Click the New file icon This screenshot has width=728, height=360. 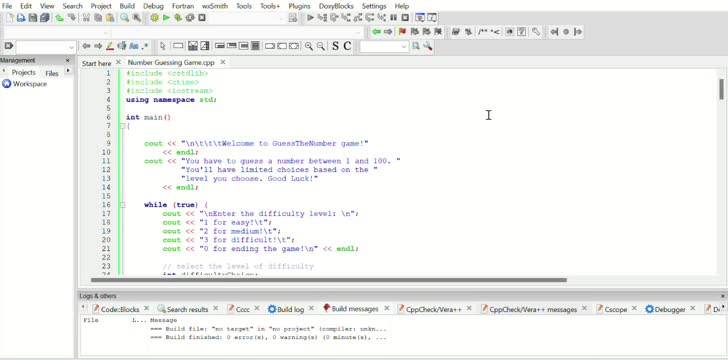click(x=9, y=18)
